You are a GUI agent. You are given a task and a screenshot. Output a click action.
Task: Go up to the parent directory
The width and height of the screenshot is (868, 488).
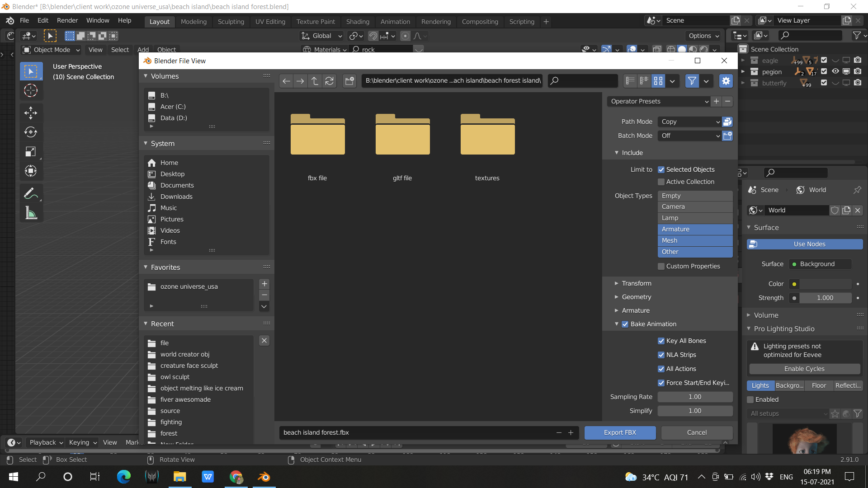[315, 81]
